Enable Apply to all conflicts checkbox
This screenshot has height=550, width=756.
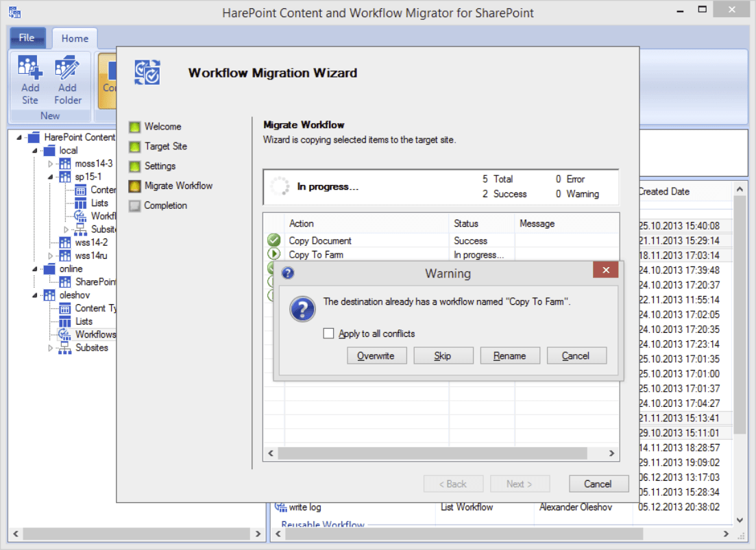point(328,334)
